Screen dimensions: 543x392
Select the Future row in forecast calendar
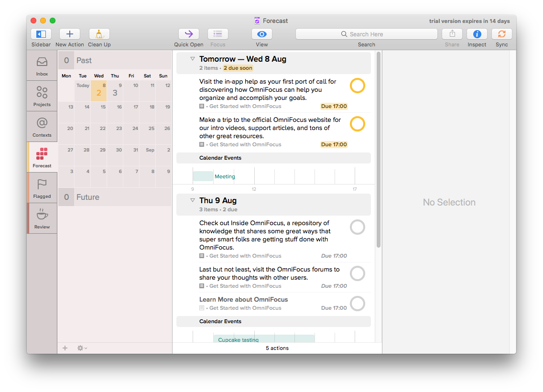pyautogui.click(x=115, y=197)
